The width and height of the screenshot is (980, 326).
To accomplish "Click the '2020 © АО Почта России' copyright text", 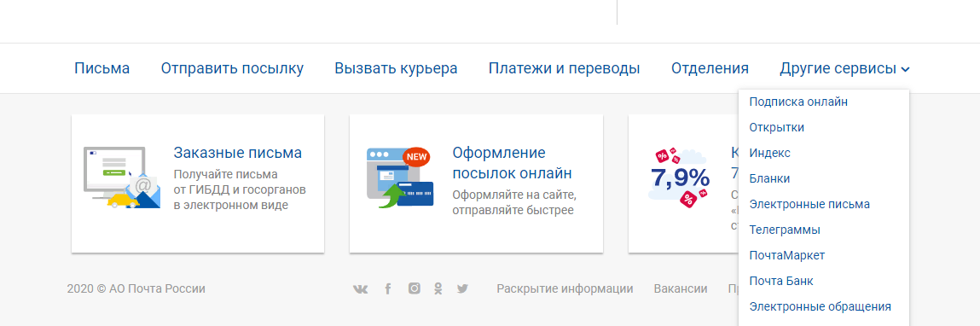I will tap(136, 288).
